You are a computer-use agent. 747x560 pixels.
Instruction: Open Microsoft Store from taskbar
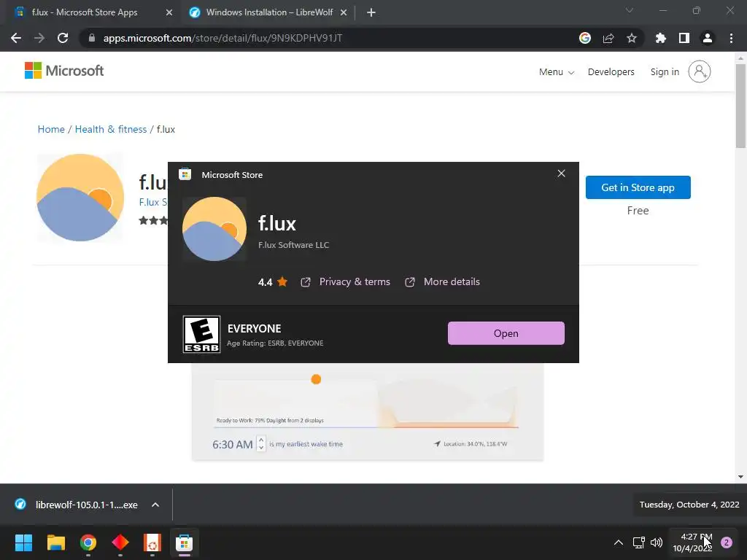point(185,542)
